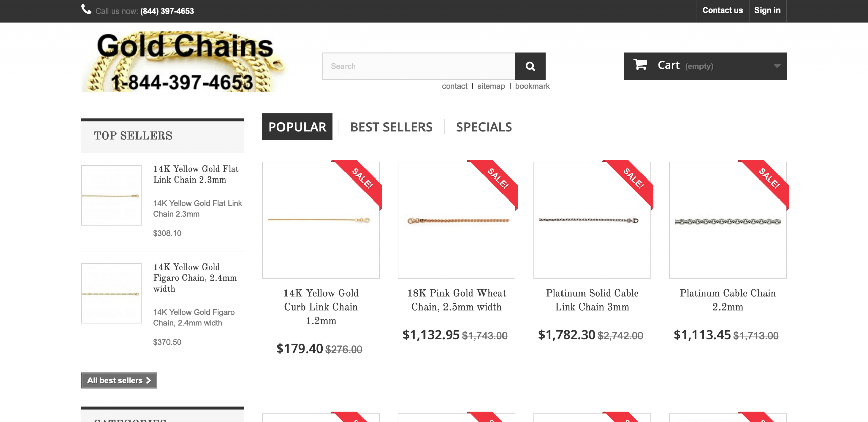The width and height of the screenshot is (868, 422).
Task: Open the sitemap link
Action: pos(491,86)
